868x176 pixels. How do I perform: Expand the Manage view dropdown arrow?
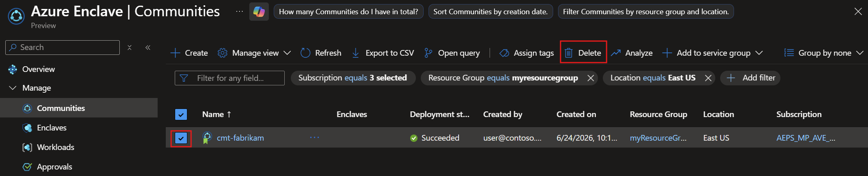287,53
